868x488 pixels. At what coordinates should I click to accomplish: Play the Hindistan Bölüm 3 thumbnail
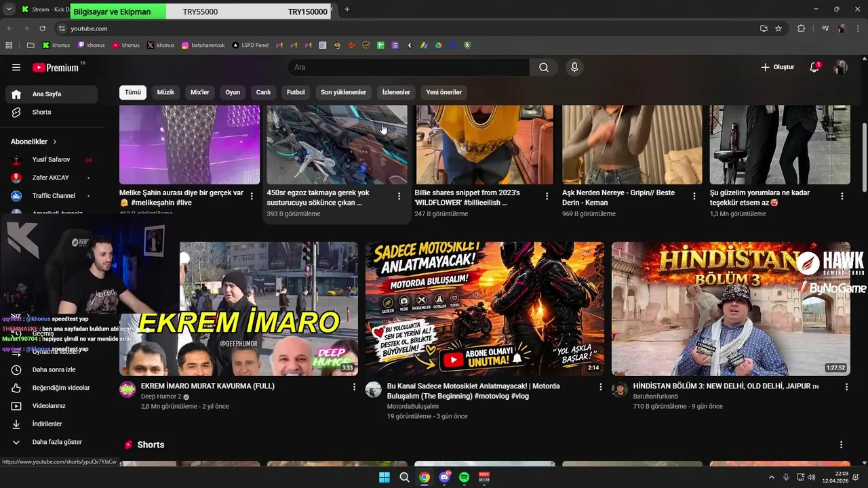[730, 308]
